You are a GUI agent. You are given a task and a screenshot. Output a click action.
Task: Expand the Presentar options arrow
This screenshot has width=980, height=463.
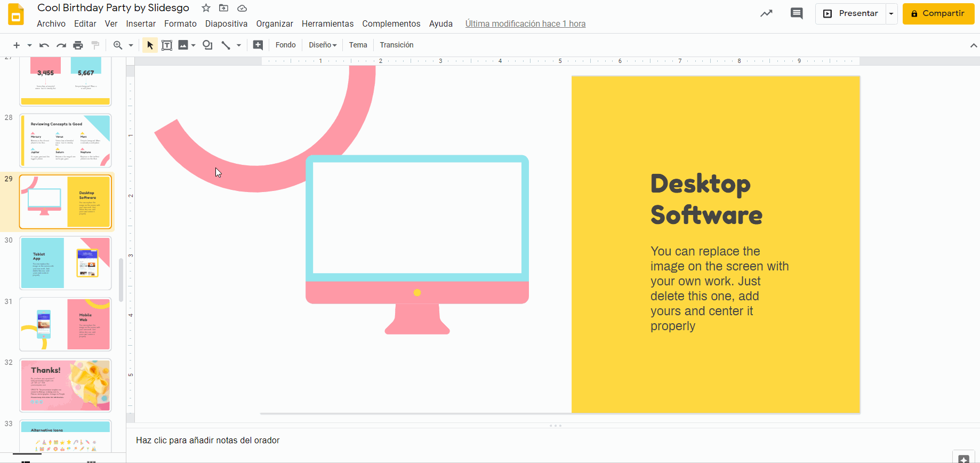click(x=891, y=13)
